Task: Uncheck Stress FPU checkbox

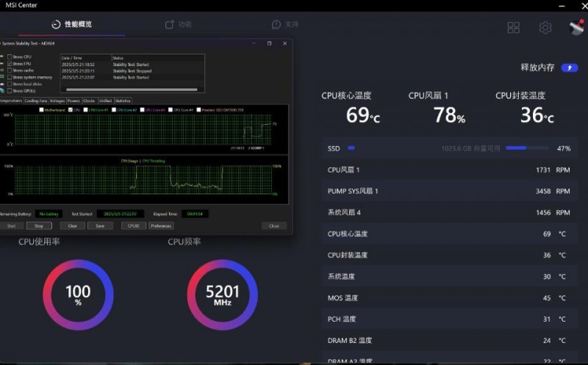Action: tap(10, 64)
